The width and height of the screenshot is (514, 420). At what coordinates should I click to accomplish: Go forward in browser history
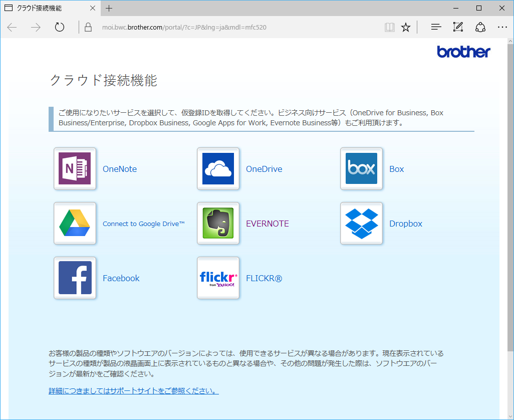coord(36,27)
